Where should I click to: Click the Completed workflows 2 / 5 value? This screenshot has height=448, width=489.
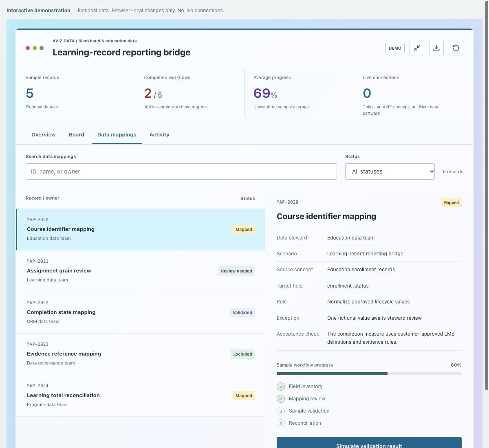(153, 94)
